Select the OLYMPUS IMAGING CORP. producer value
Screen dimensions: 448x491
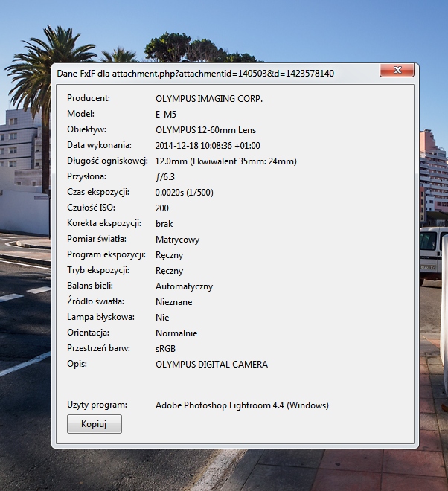208,98
